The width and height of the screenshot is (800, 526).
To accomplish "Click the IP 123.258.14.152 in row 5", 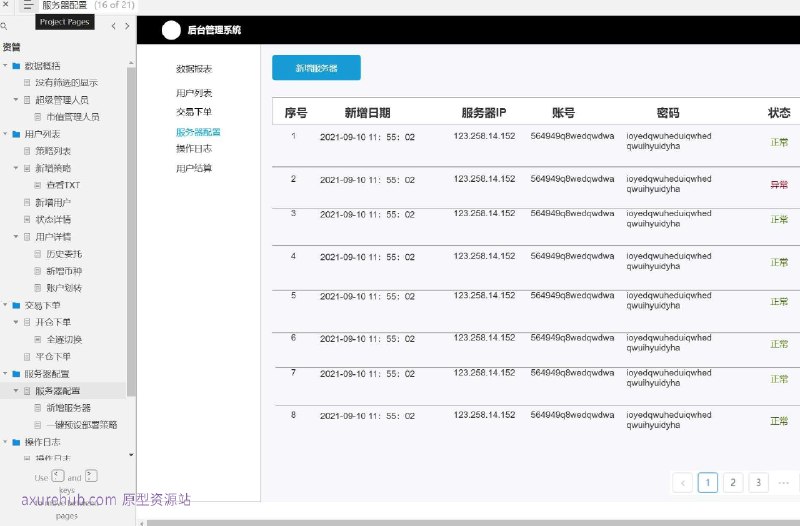I will pos(484,295).
